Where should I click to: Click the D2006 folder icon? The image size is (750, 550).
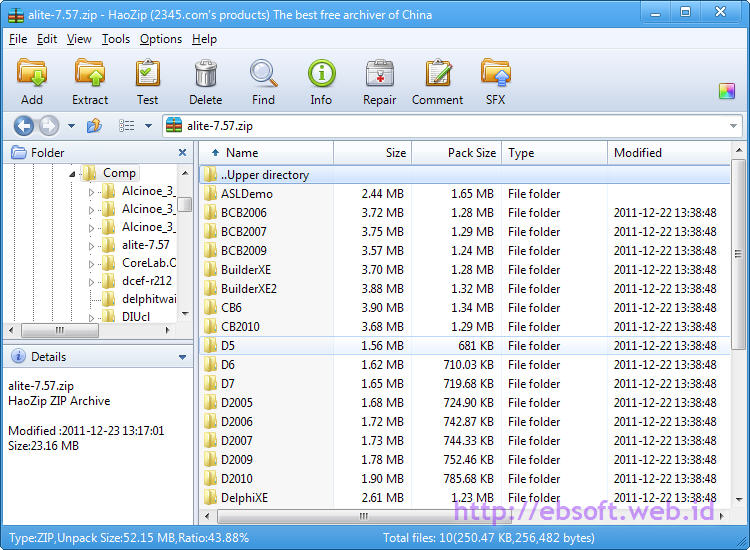(210, 422)
